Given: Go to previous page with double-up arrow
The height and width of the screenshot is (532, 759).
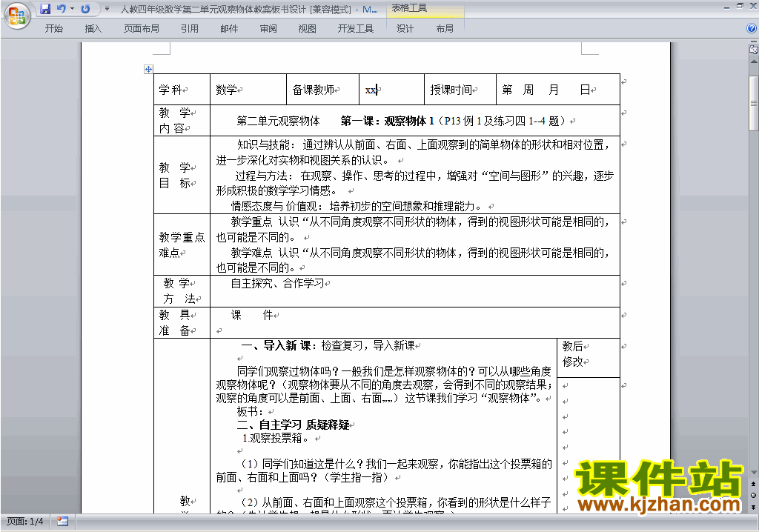Looking at the screenshot, I should (753, 484).
